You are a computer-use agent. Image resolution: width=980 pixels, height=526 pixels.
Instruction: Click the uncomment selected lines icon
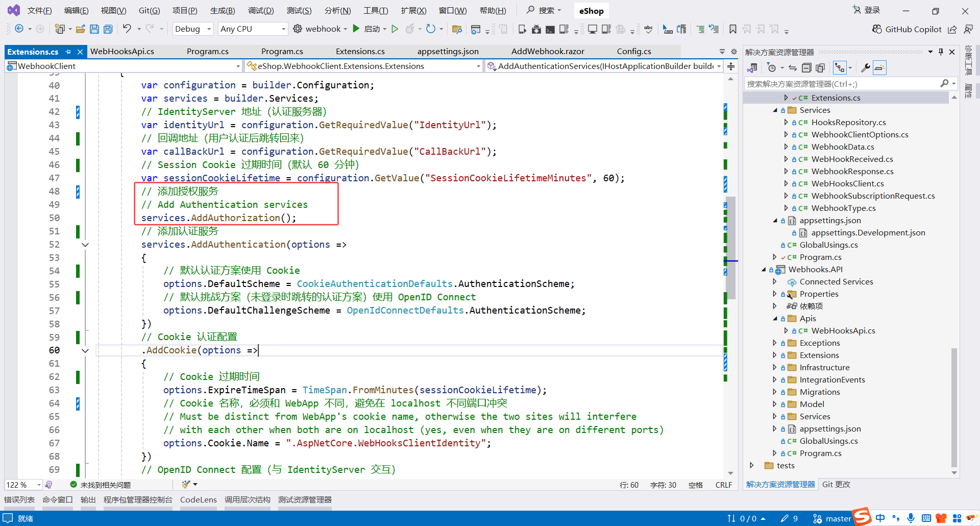tap(714, 29)
